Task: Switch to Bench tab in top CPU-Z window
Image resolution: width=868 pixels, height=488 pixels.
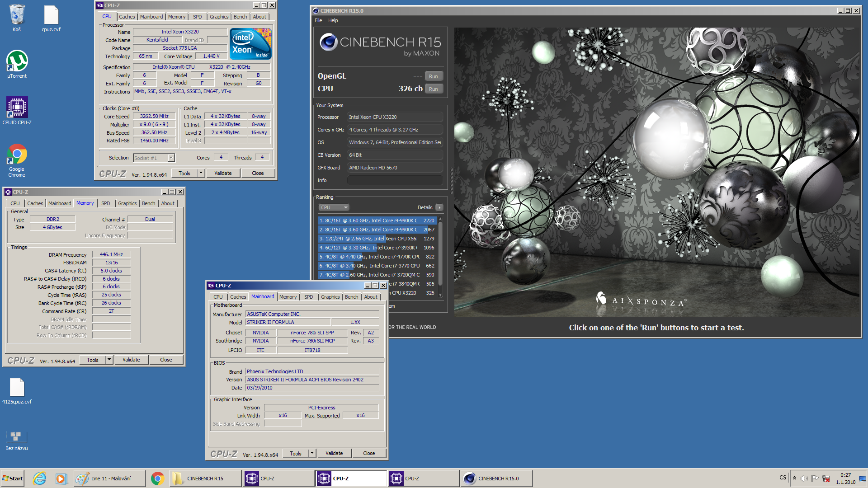Action: [x=240, y=17]
